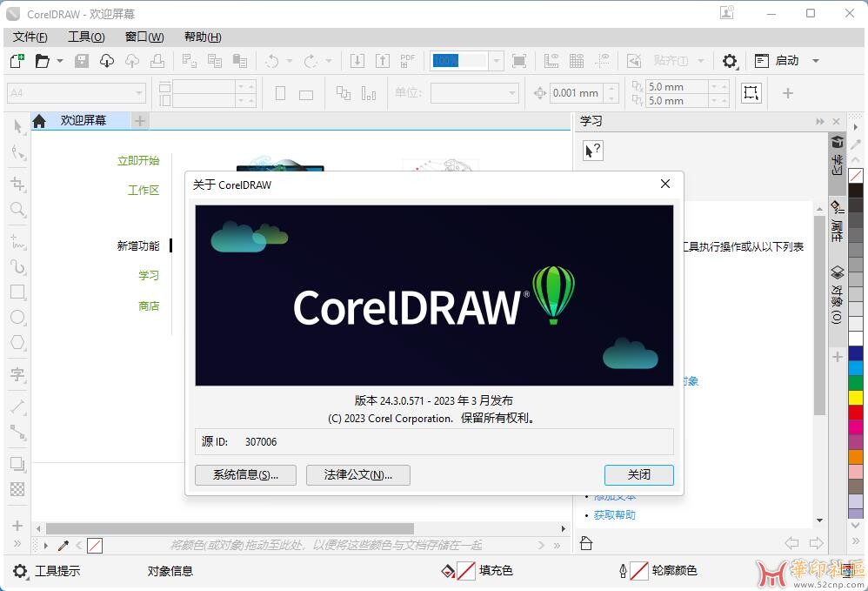Open the 工作区 welcome link
The image size is (868, 591).
pos(144,191)
